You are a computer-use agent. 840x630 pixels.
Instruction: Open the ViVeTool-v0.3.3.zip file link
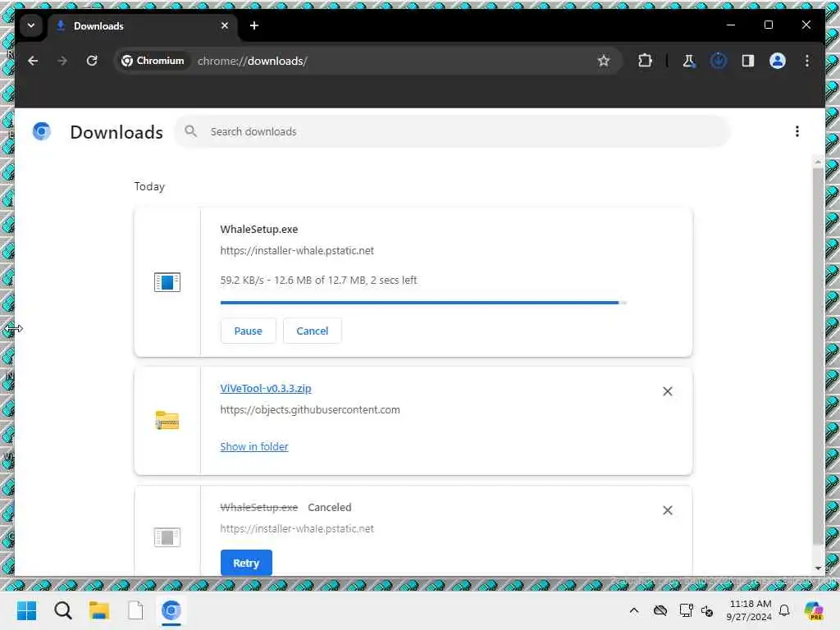266,388
